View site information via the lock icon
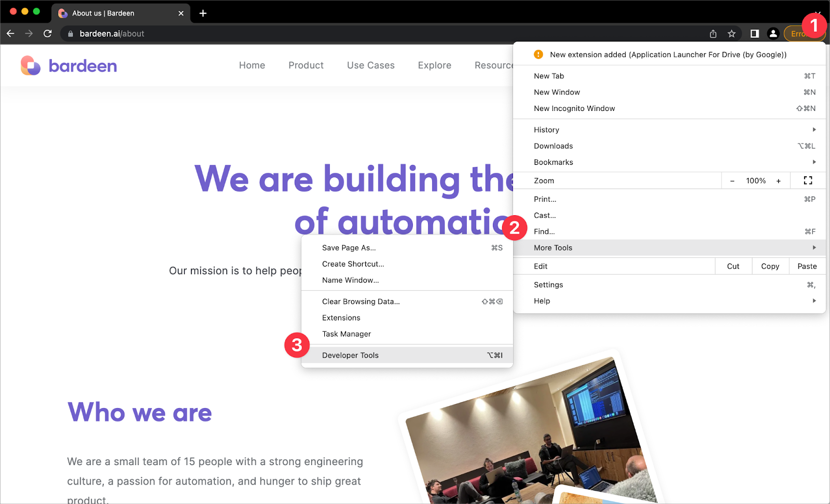Image resolution: width=830 pixels, height=504 pixels. point(70,33)
